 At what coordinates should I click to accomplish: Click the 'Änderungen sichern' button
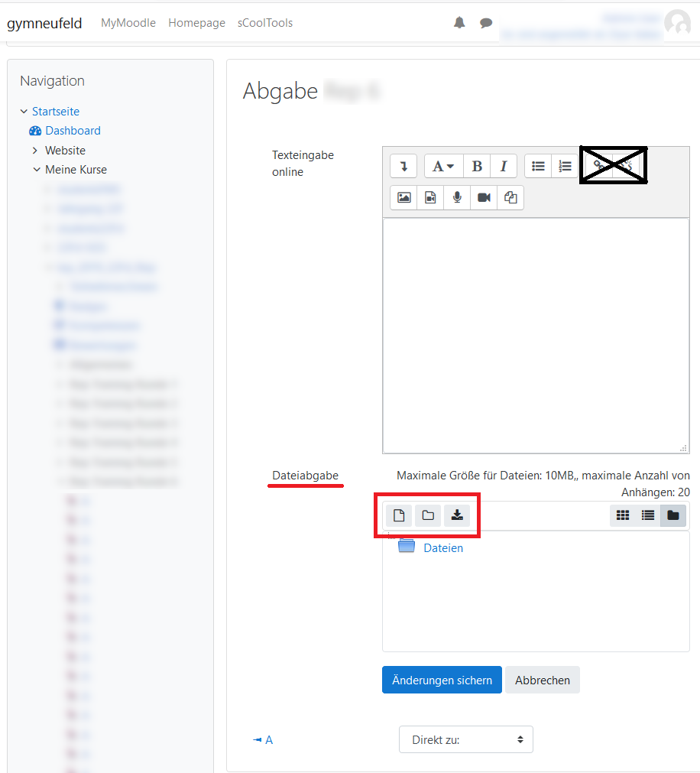point(442,680)
